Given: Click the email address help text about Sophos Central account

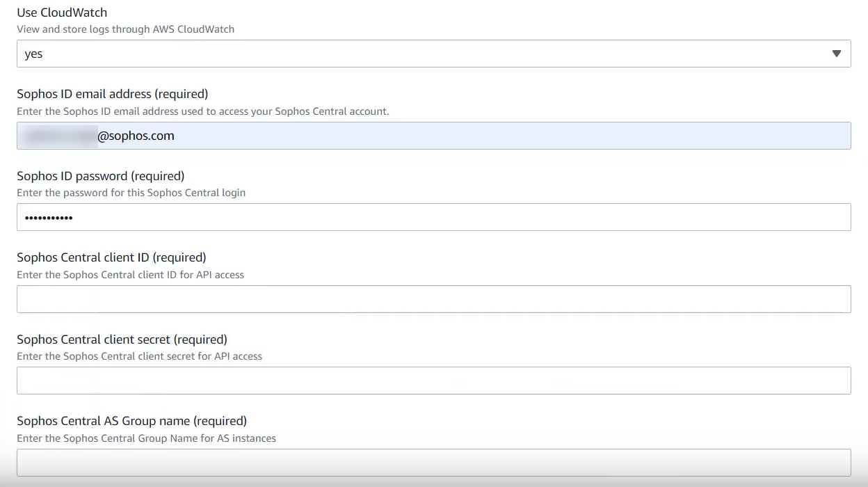Looking at the screenshot, I should pyautogui.click(x=202, y=111).
